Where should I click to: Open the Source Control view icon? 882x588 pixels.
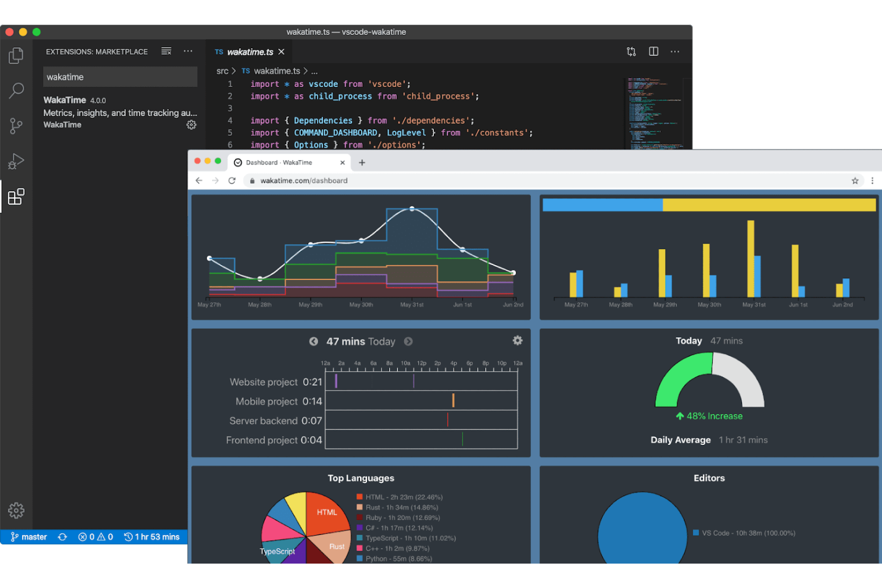click(x=16, y=126)
